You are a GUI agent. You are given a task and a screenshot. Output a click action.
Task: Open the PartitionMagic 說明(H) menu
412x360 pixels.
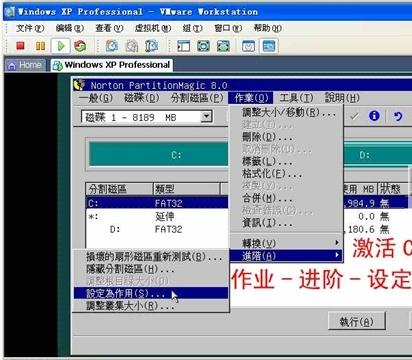(342, 98)
